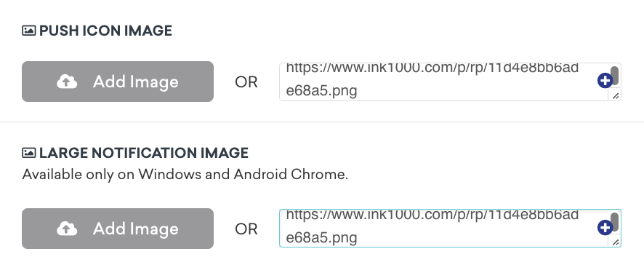Upload with Add Image button under Large Notification Image
644x273 pixels.
(x=118, y=228)
